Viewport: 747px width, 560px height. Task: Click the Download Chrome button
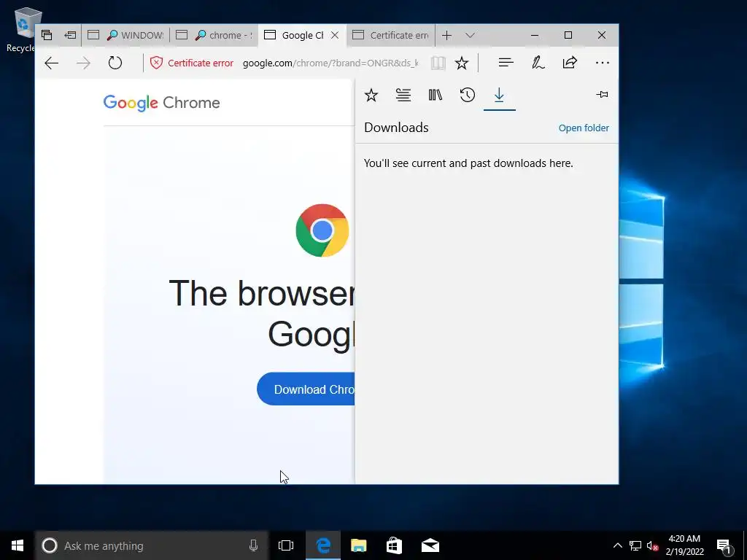click(306, 389)
